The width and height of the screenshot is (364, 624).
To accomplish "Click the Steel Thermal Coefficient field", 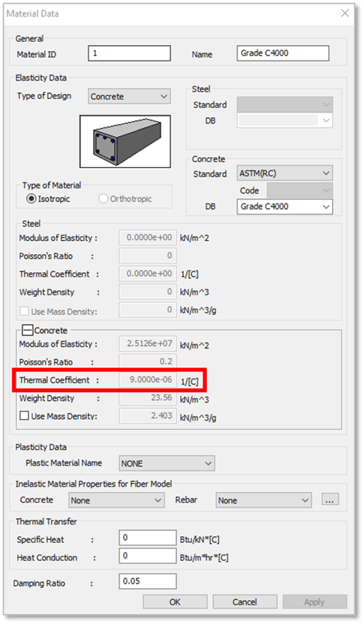I will tap(147, 274).
